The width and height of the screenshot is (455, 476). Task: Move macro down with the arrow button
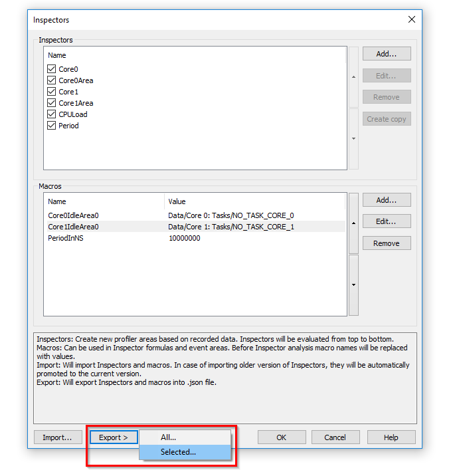click(x=353, y=285)
